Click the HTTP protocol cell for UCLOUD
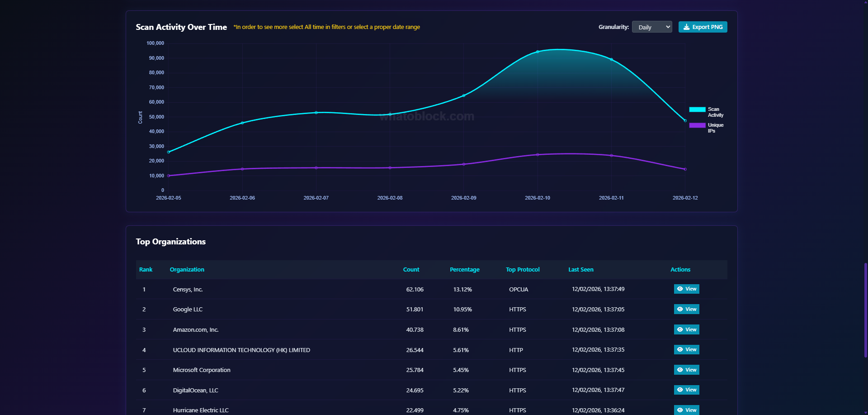 coord(516,350)
